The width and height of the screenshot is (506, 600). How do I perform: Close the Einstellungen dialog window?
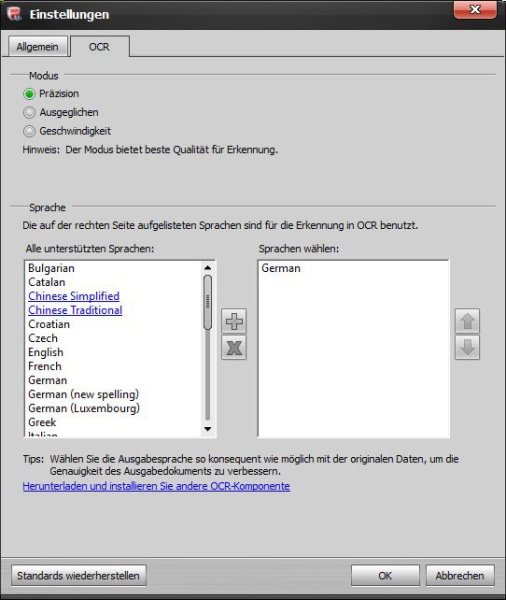tap(475, 9)
